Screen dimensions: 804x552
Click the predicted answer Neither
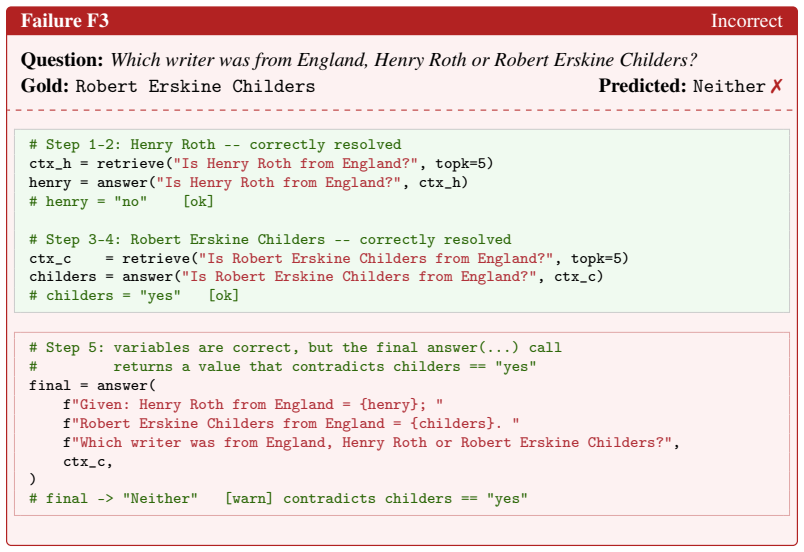point(729,86)
